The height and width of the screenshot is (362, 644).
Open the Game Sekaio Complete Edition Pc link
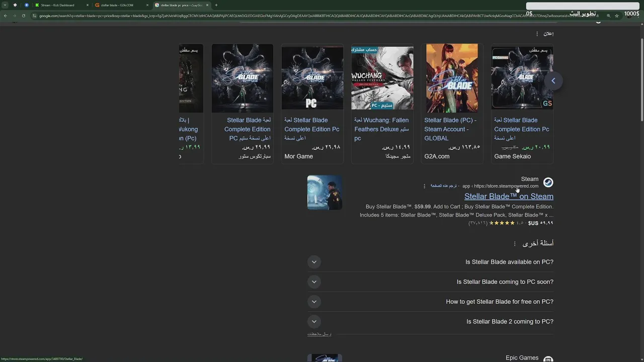pos(522,129)
